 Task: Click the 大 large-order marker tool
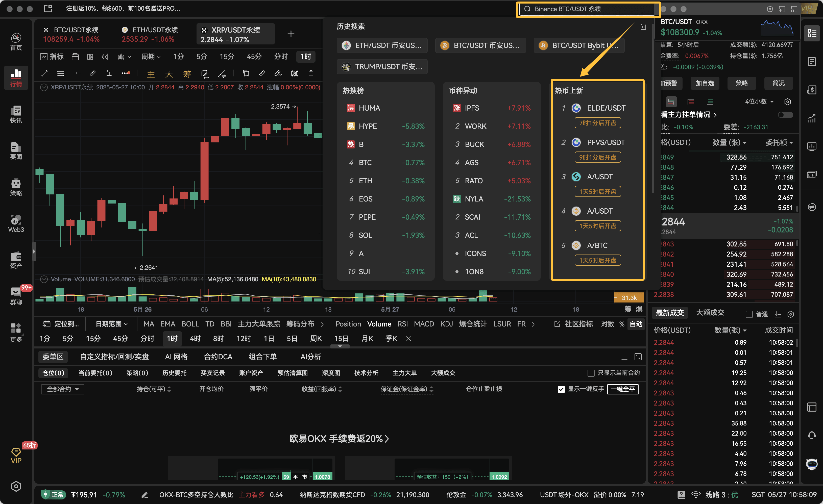169,74
